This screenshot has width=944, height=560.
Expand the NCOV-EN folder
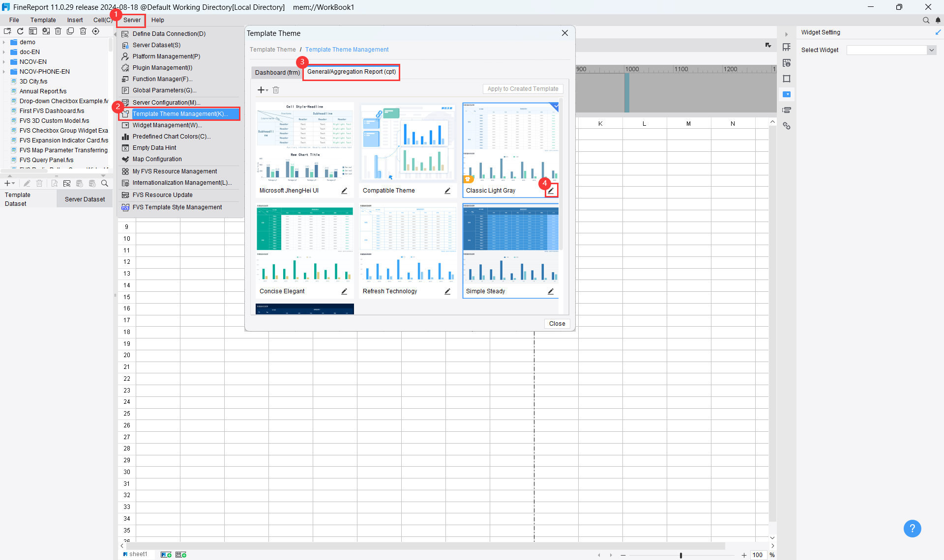[x=4, y=62]
